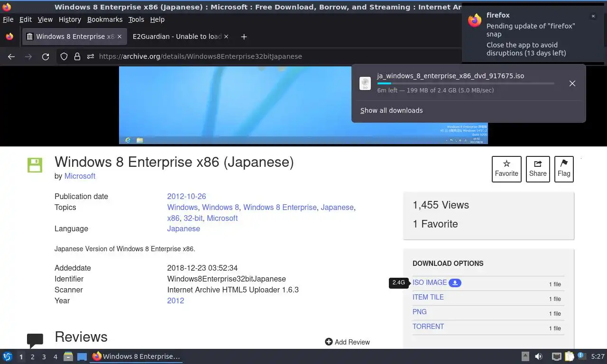Click the TORRENT download option
This screenshot has height=364, width=607.
[x=428, y=327]
